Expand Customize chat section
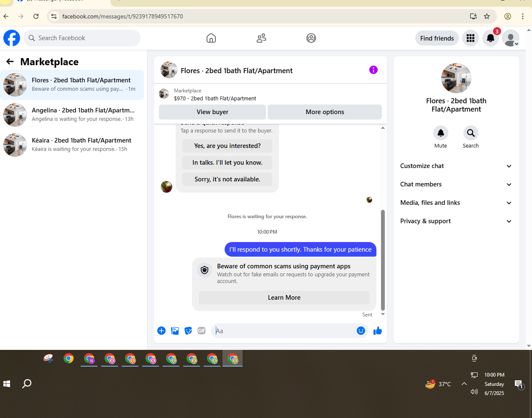Viewport: 532px width, 418px height. click(x=456, y=166)
